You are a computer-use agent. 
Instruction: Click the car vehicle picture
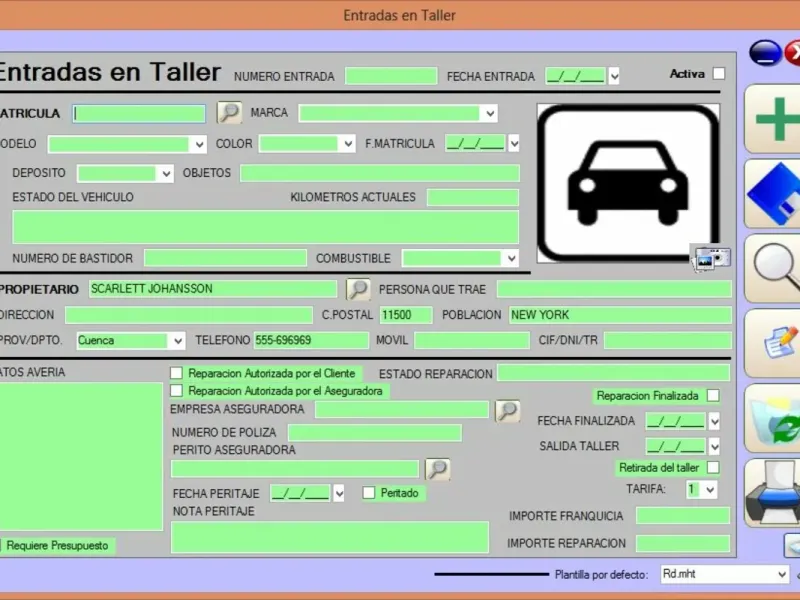[x=629, y=183]
